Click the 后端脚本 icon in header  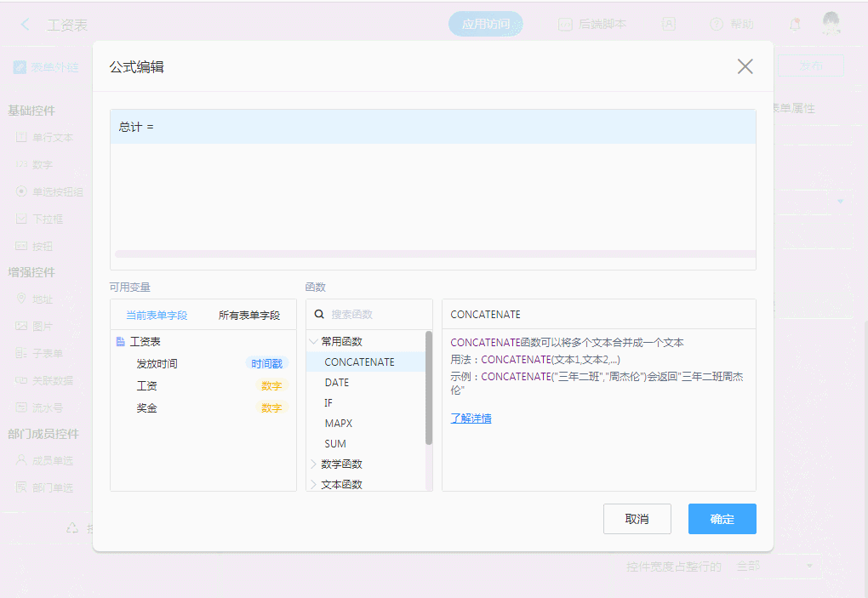tap(565, 25)
